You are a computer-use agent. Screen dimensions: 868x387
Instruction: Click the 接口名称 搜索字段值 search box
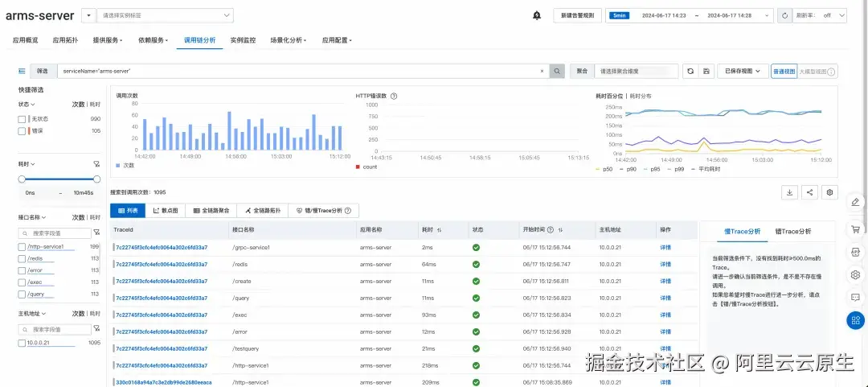(x=55, y=233)
